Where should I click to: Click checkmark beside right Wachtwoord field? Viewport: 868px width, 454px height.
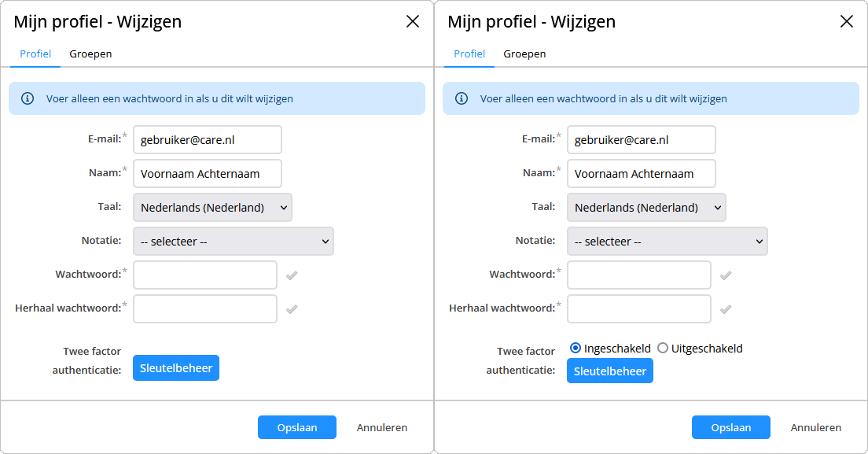726,275
